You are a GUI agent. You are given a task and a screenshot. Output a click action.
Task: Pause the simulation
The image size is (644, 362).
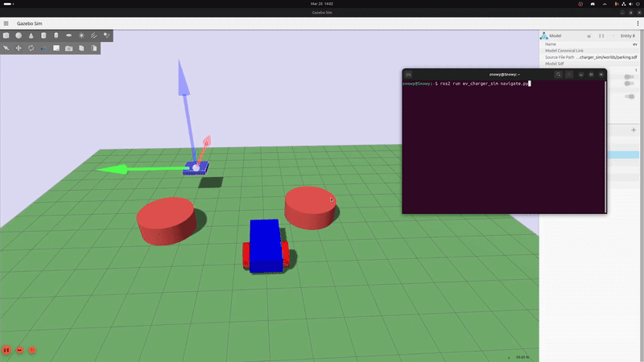tap(6, 351)
